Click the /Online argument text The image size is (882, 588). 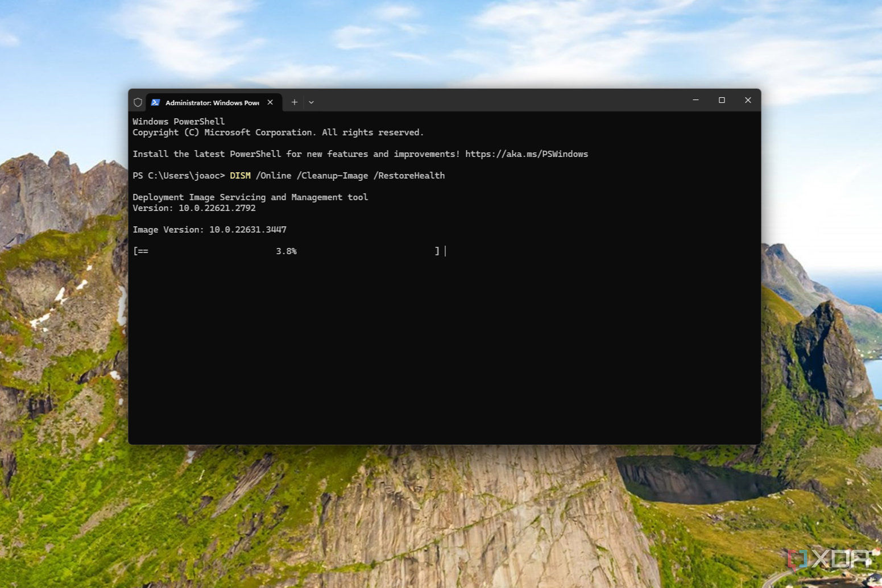274,176
